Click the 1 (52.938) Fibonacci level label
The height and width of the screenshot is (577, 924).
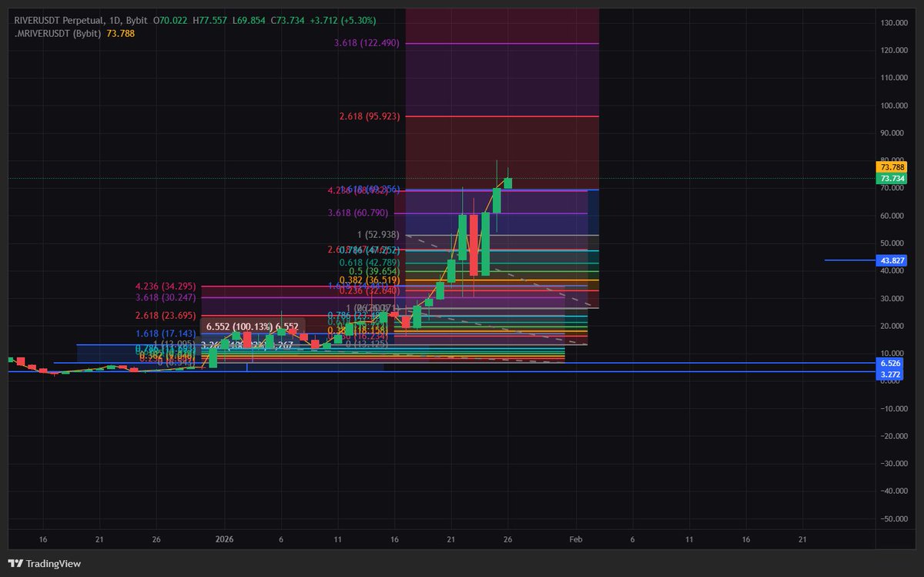tap(377, 235)
